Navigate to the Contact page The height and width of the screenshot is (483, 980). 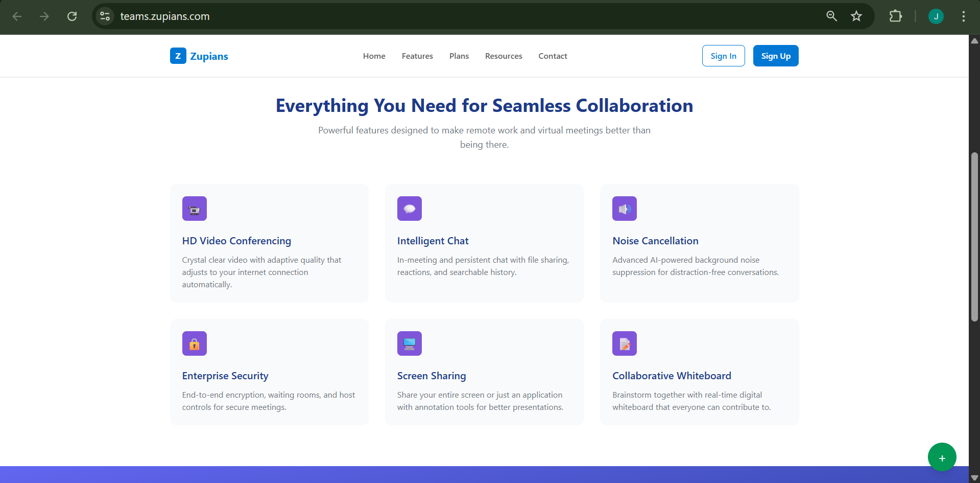pyautogui.click(x=552, y=56)
